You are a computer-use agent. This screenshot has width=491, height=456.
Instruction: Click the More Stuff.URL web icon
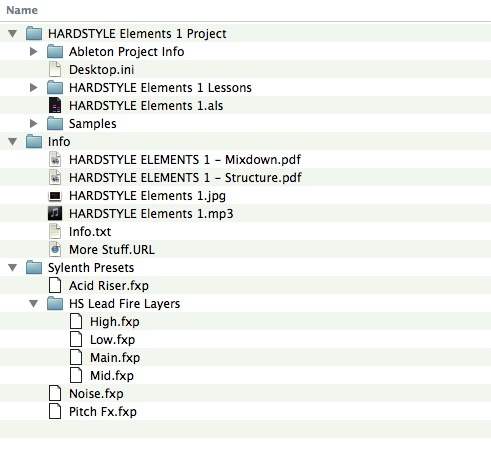(x=55, y=249)
